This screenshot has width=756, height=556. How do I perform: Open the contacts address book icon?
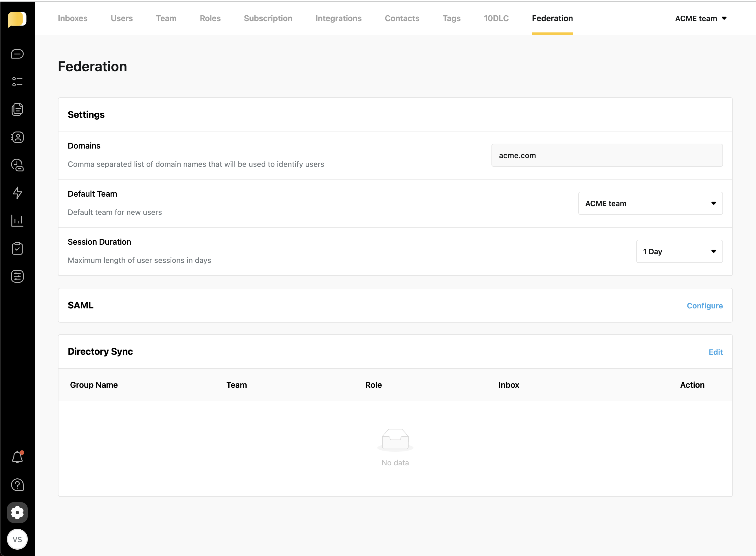tap(17, 137)
